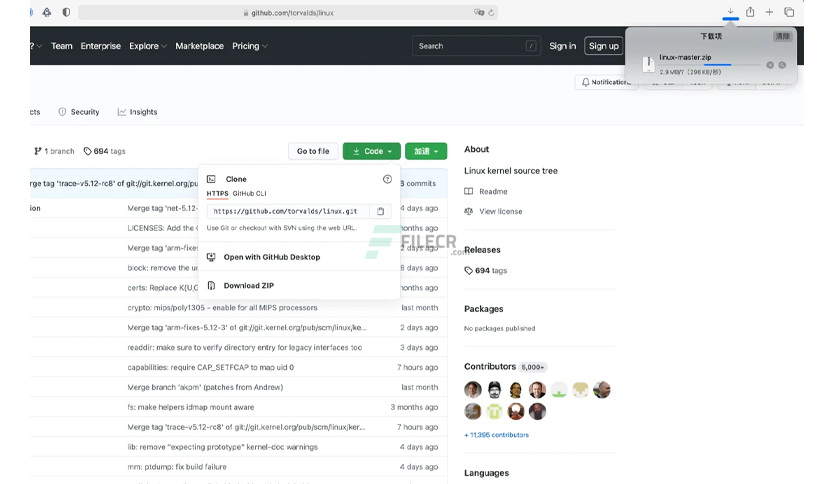Open a new tab with plus icon
The width and height of the screenshot is (836, 484).
[769, 12]
